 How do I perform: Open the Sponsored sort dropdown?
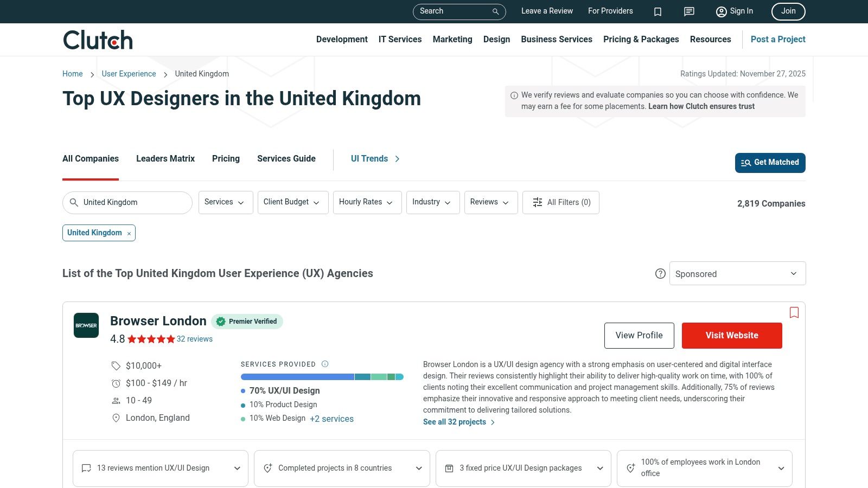click(x=737, y=274)
